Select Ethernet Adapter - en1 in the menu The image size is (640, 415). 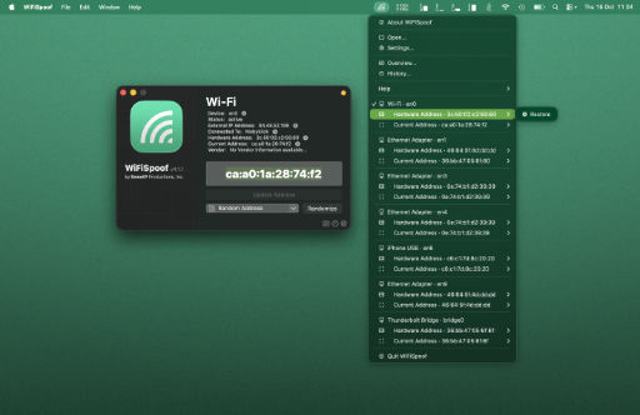[x=442, y=140]
